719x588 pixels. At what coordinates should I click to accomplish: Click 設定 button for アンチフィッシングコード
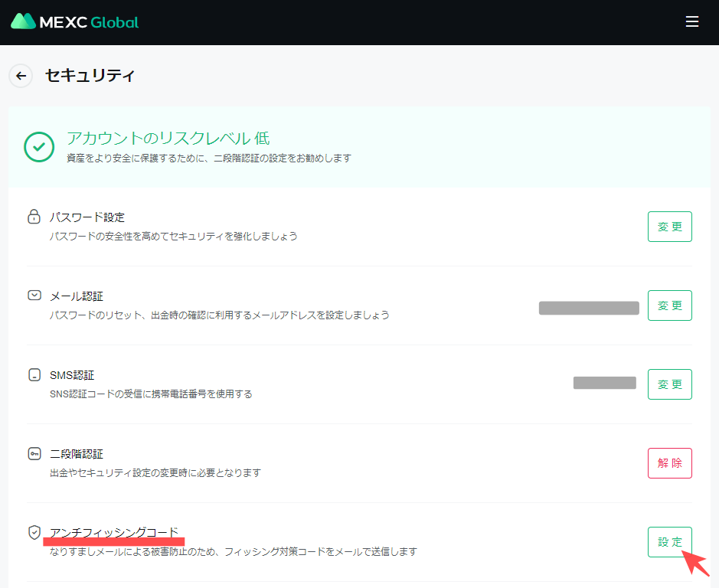pos(669,542)
